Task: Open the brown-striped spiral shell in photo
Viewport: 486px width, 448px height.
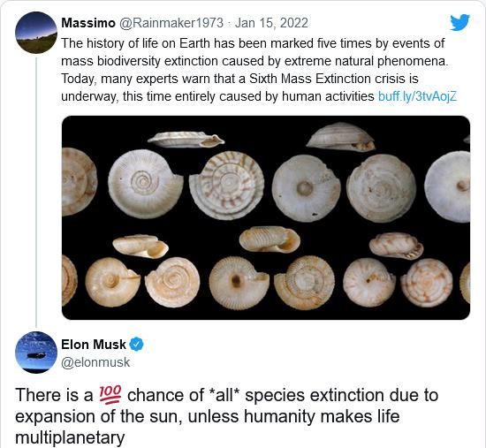Action: click(226, 186)
